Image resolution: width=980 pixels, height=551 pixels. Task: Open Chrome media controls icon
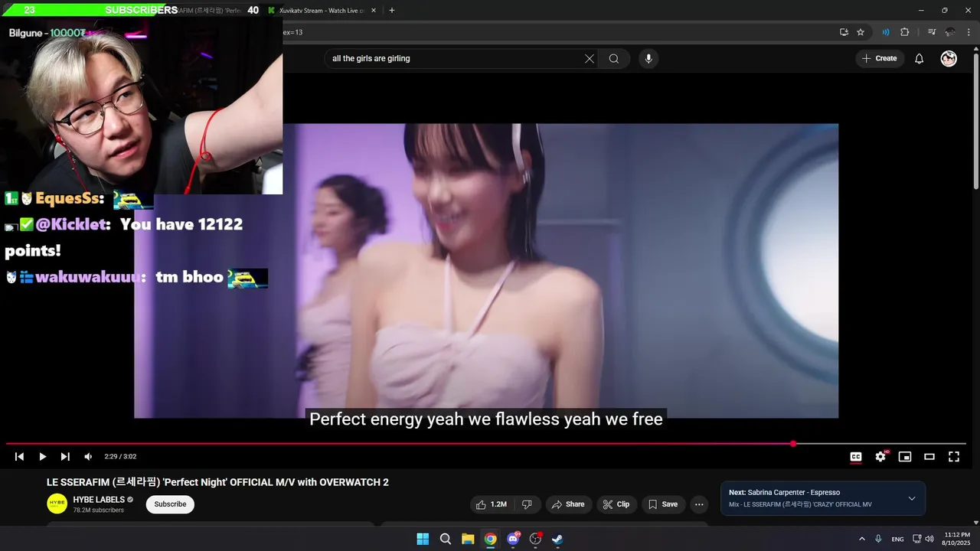tap(932, 32)
